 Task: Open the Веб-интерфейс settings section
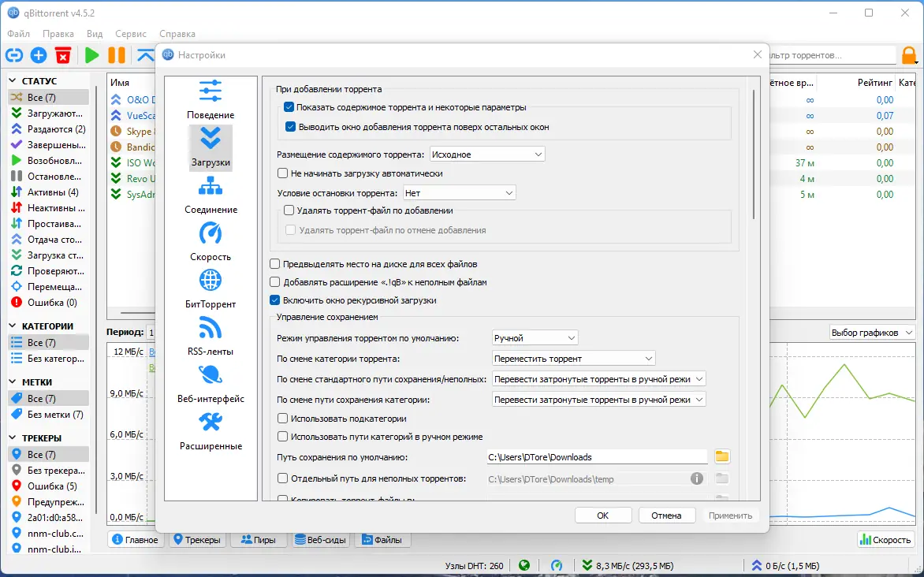pyautogui.click(x=211, y=383)
